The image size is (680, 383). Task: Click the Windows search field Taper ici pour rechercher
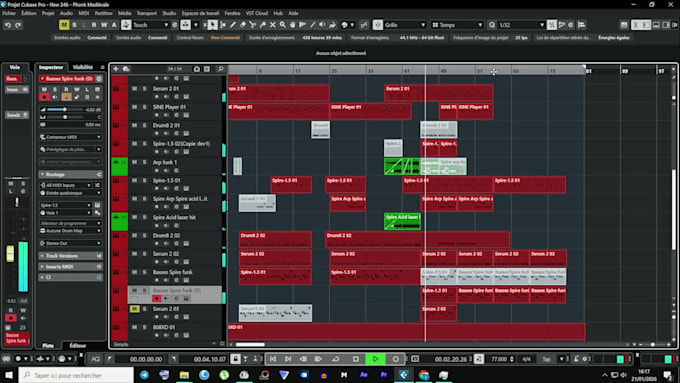point(76,375)
